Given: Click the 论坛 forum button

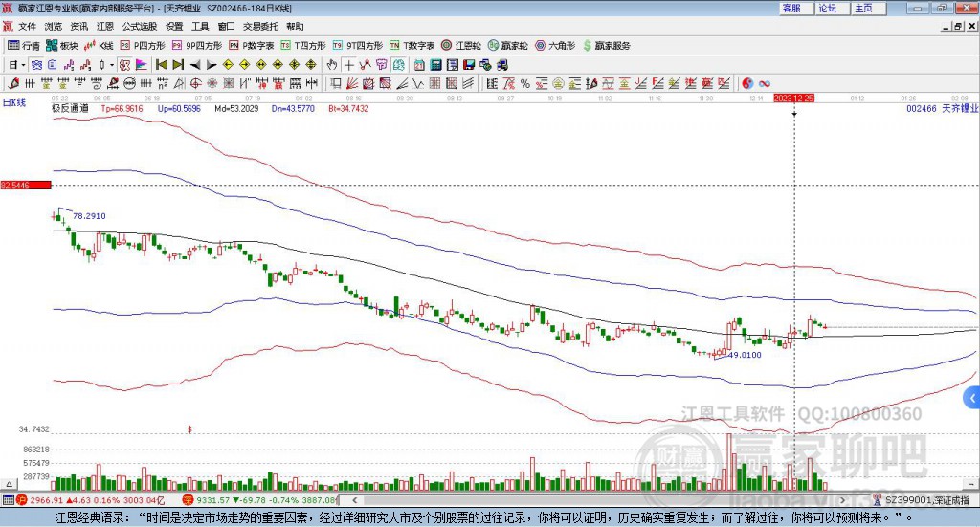Looking at the screenshot, I should click(827, 8).
